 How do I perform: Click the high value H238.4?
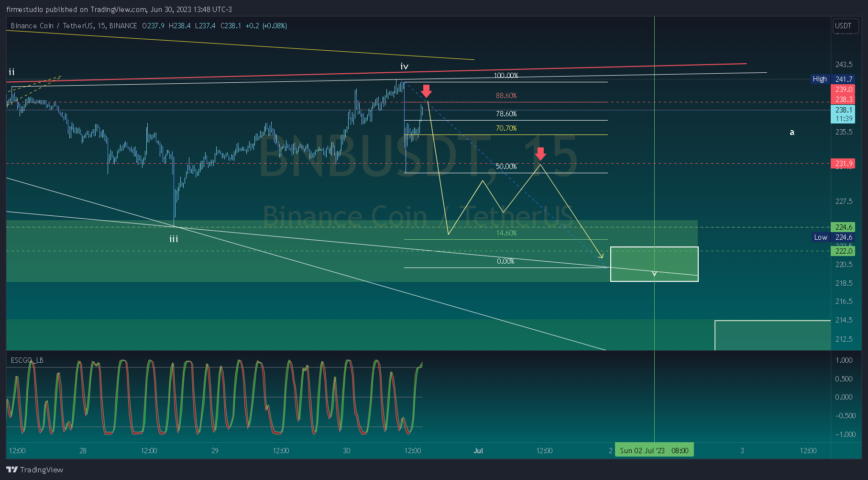click(179, 26)
